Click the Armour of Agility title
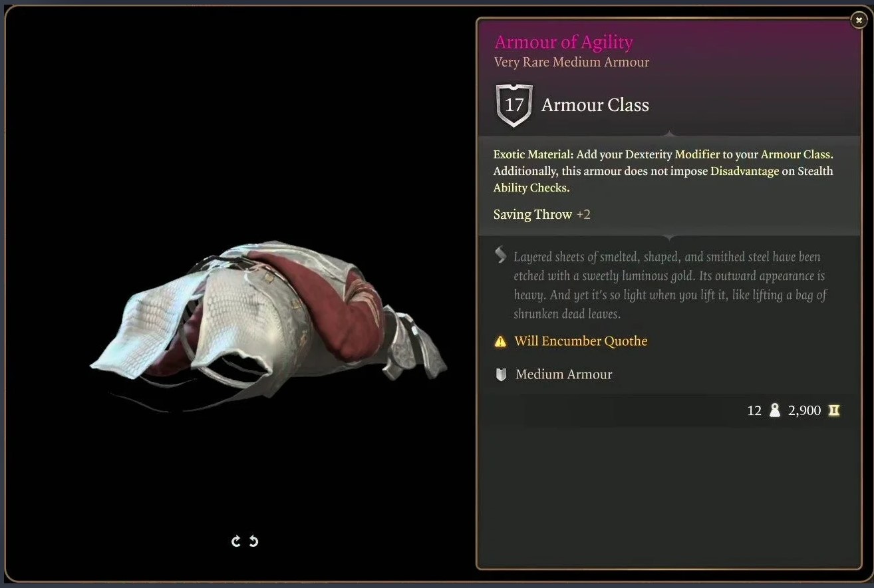Screen dimensions: 874x588 click(x=563, y=42)
